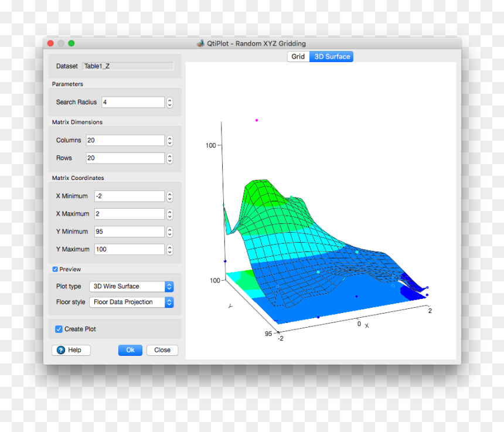Click the Close button
504x432 pixels.
pyautogui.click(x=162, y=350)
